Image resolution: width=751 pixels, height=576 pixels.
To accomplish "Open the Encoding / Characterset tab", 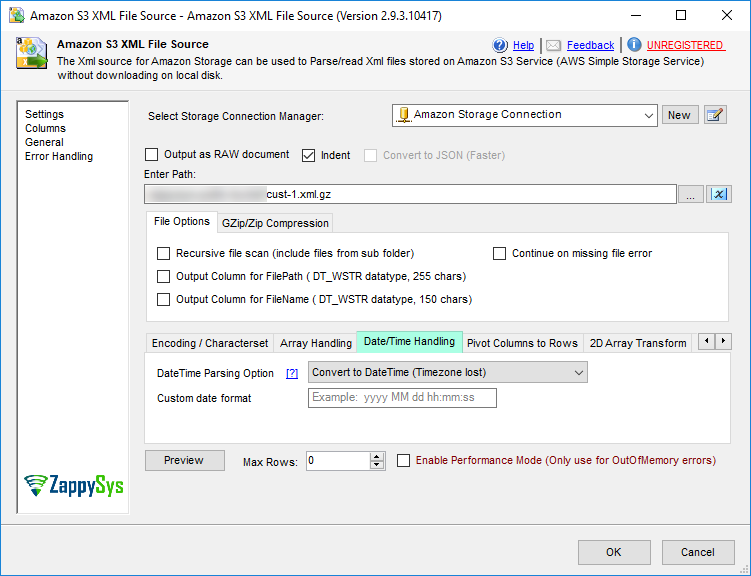I will [x=210, y=343].
